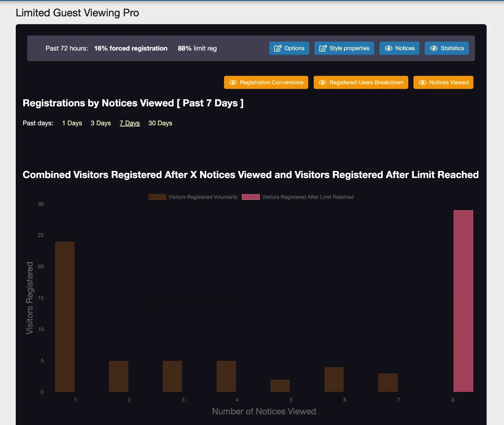504x425 pixels.
Task: Click the pencil icon on Options button
Action: [278, 48]
